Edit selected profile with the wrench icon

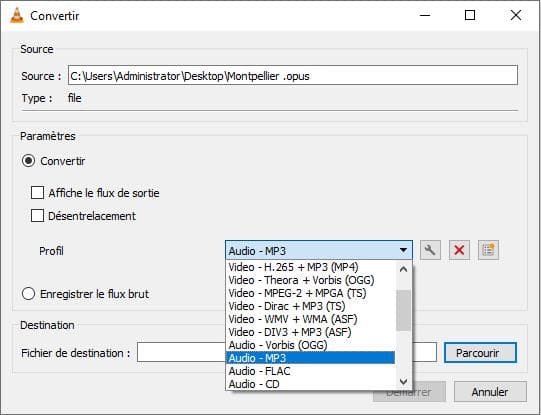click(x=430, y=250)
